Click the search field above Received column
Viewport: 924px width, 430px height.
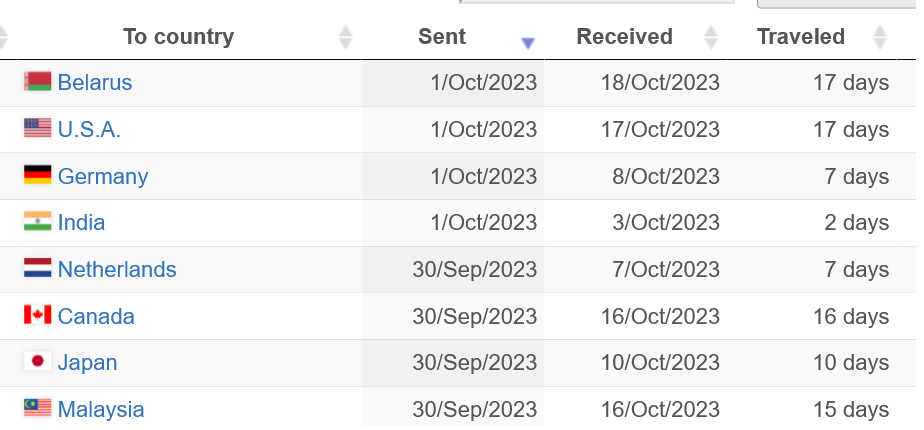pos(597,2)
